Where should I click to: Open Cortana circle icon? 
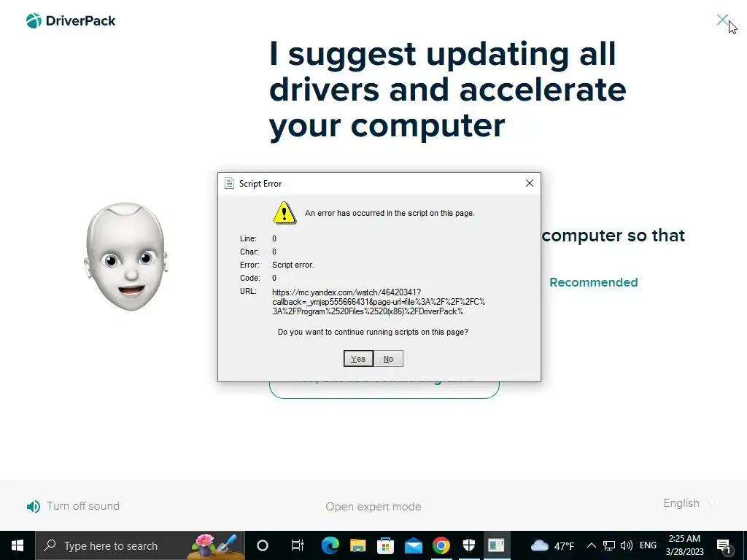pos(263,545)
